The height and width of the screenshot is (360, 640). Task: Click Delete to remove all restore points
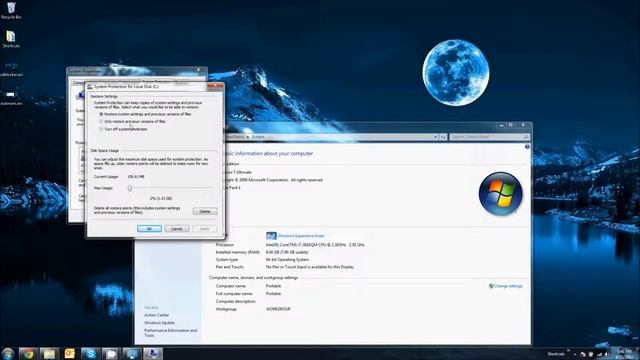(205, 211)
